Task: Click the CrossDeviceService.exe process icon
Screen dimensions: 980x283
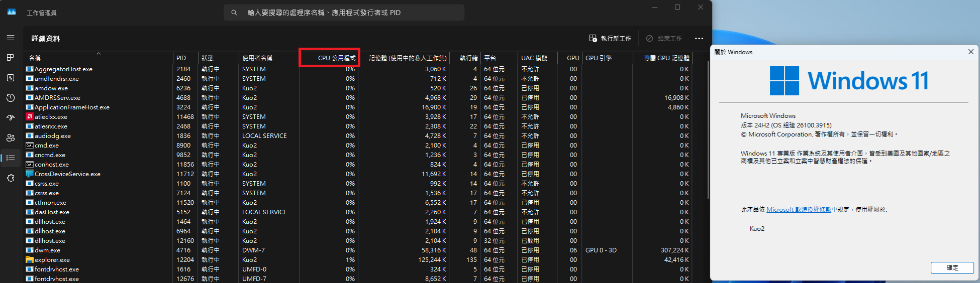Action: coord(30,174)
